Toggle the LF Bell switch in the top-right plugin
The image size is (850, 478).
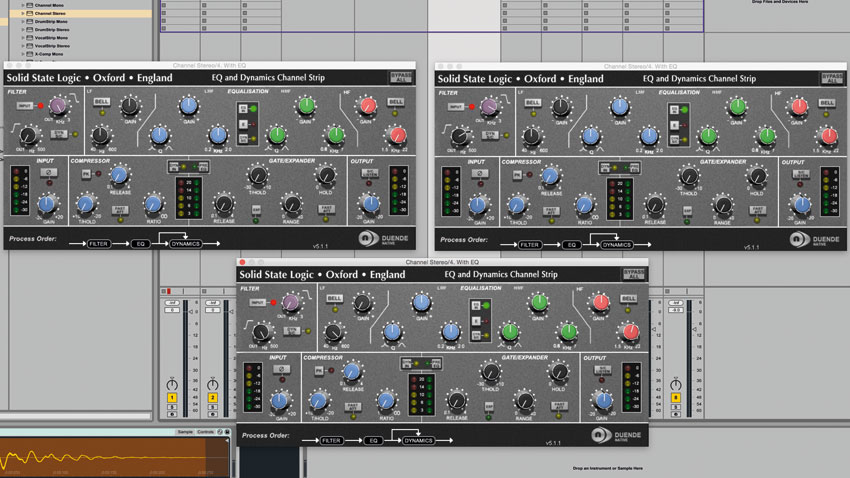[x=533, y=102]
